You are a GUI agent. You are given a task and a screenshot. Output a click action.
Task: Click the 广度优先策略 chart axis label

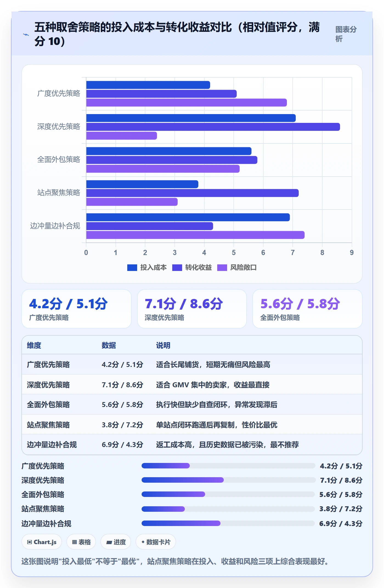[x=59, y=94]
